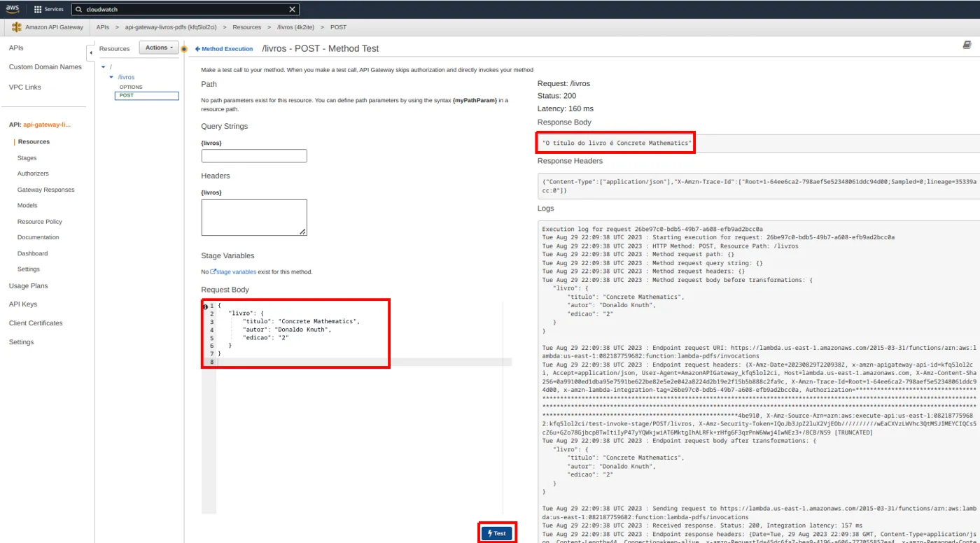Click APIs breadcrumb link

(103, 27)
